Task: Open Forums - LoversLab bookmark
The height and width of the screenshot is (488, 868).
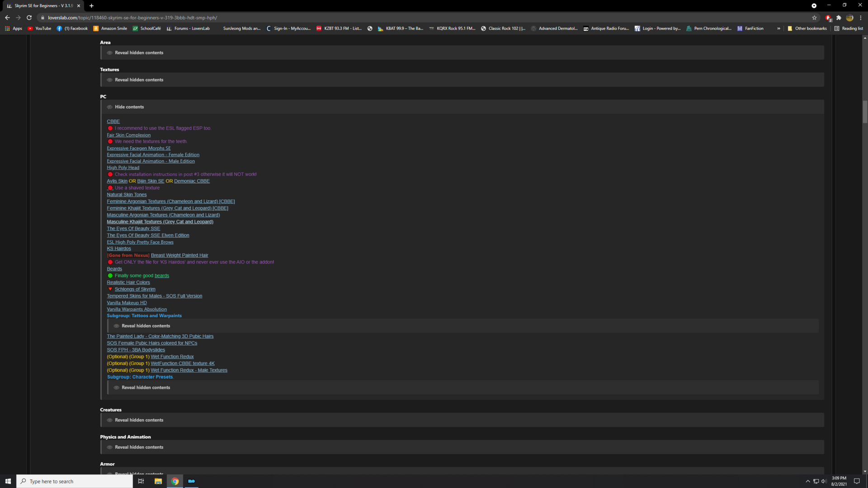Action: 188,28
